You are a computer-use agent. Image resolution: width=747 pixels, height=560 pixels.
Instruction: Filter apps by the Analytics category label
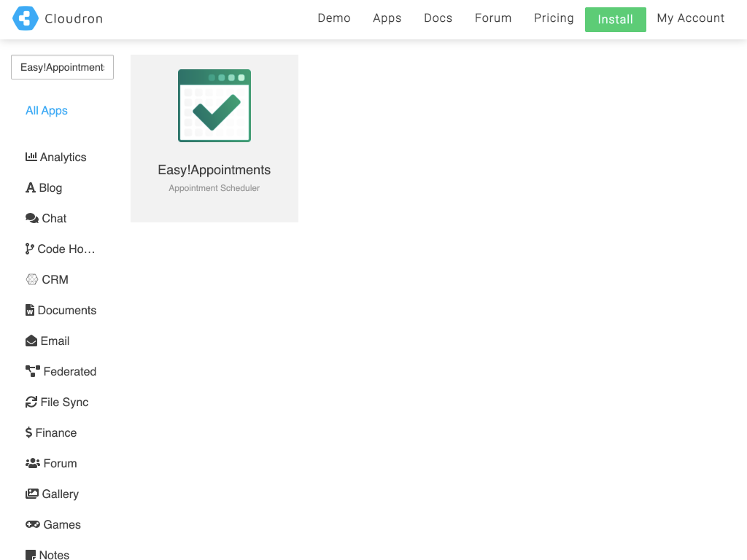click(x=63, y=157)
